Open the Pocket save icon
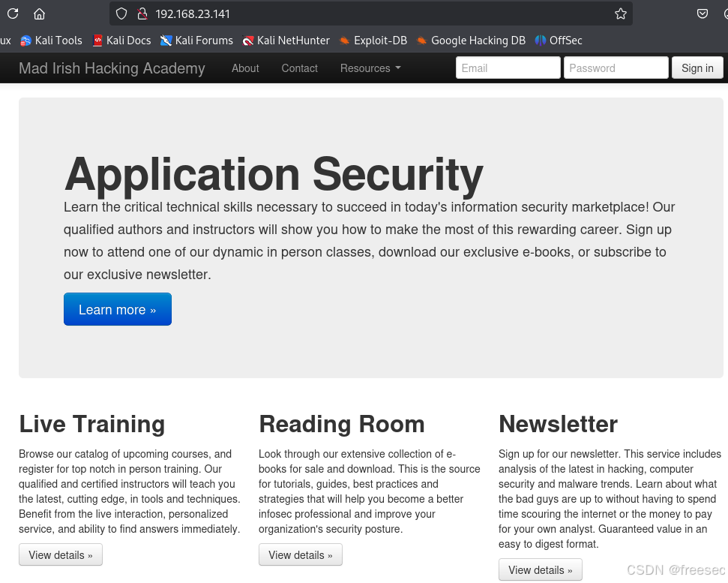728x583 pixels. 703,14
